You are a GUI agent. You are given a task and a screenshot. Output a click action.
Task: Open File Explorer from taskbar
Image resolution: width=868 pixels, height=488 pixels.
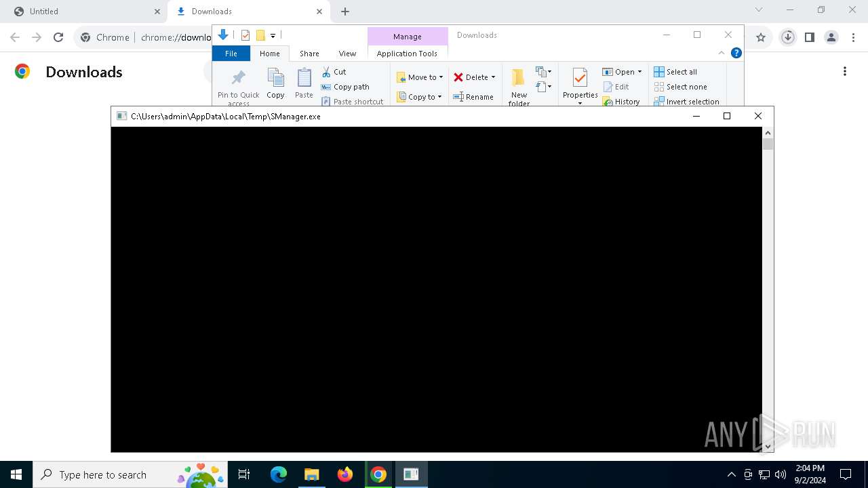(312, 474)
